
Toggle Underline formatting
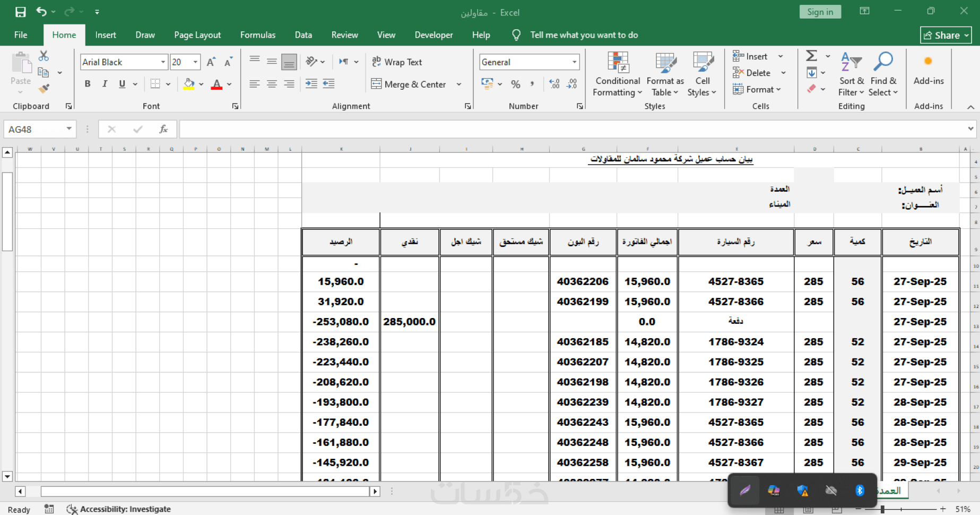[122, 84]
